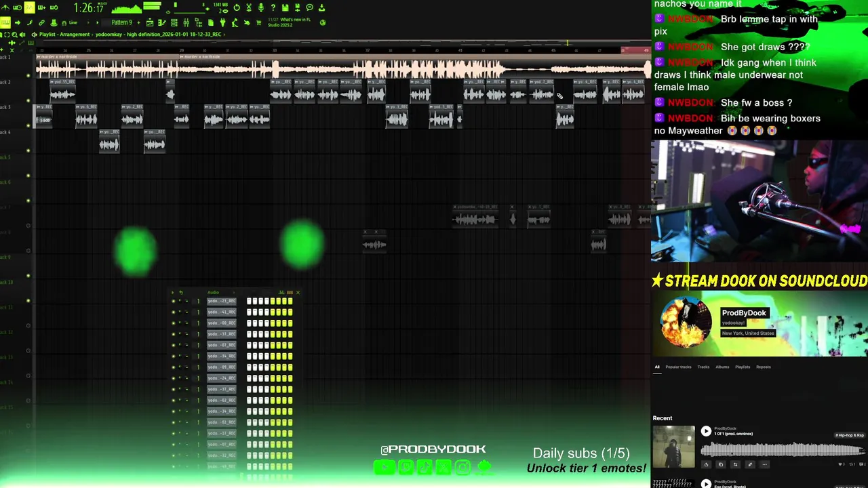Click the Playlist - Arrangement breadcrumb
Viewport: 868px width, 488px height.
(64, 34)
